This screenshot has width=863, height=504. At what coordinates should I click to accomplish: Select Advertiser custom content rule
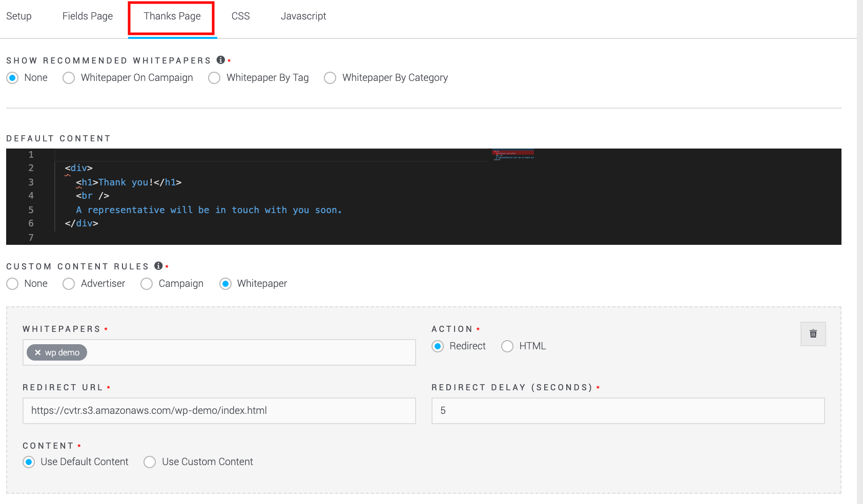tap(69, 284)
